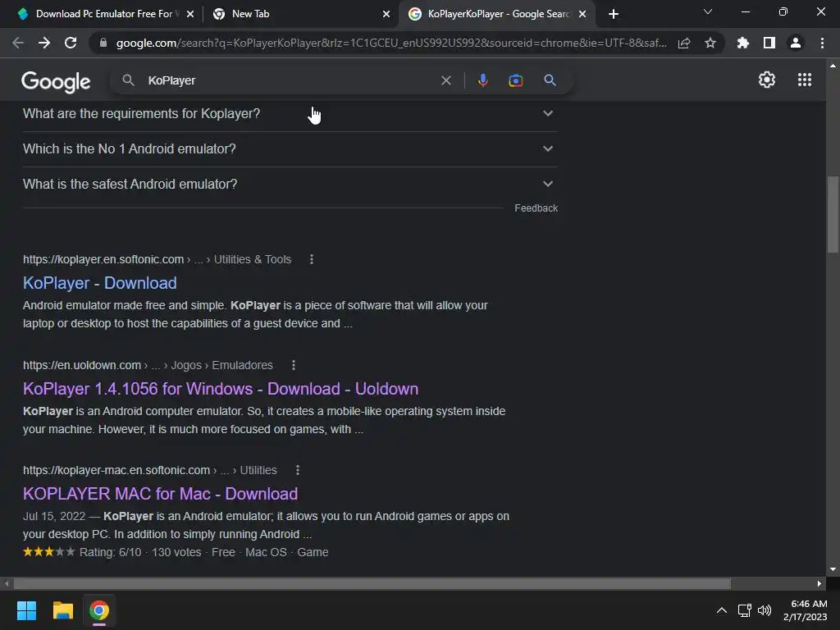
Task: Show hidden system tray icons
Action: click(722, 610)
